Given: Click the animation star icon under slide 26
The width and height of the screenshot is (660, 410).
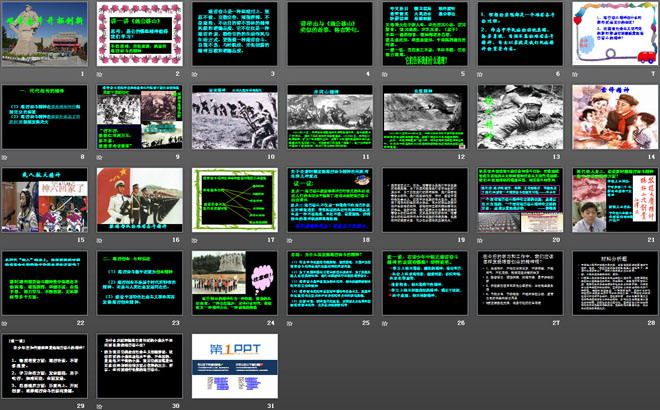Looking at the screenshot, I should (385, 323).
